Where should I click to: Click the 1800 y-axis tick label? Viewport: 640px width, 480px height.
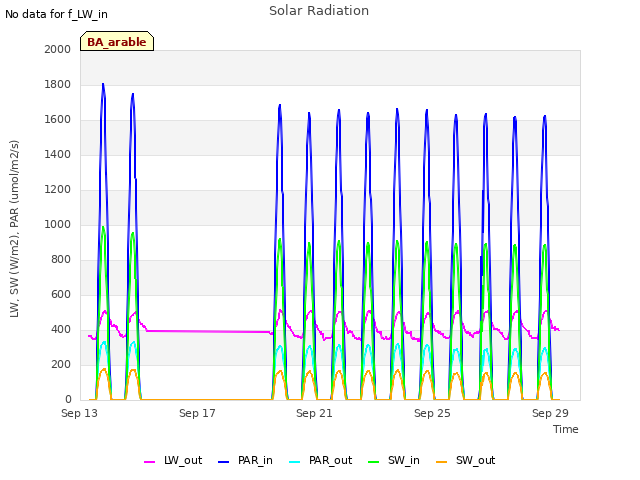tap(58, 84)
